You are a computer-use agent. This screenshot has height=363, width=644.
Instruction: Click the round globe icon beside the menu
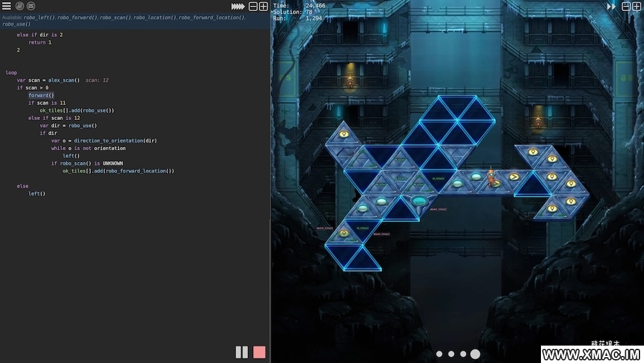point(19,6)
